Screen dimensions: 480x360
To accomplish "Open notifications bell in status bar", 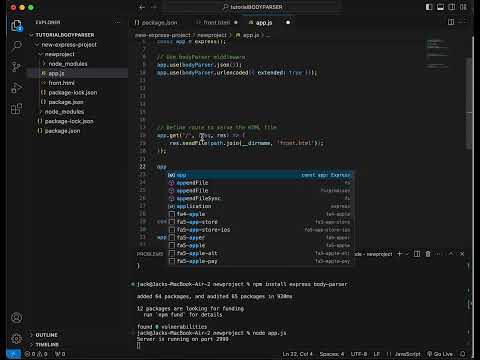I will pos(462,354).
